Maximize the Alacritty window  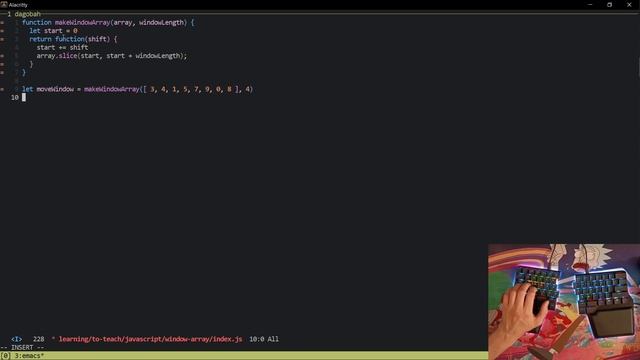point(609,4)
